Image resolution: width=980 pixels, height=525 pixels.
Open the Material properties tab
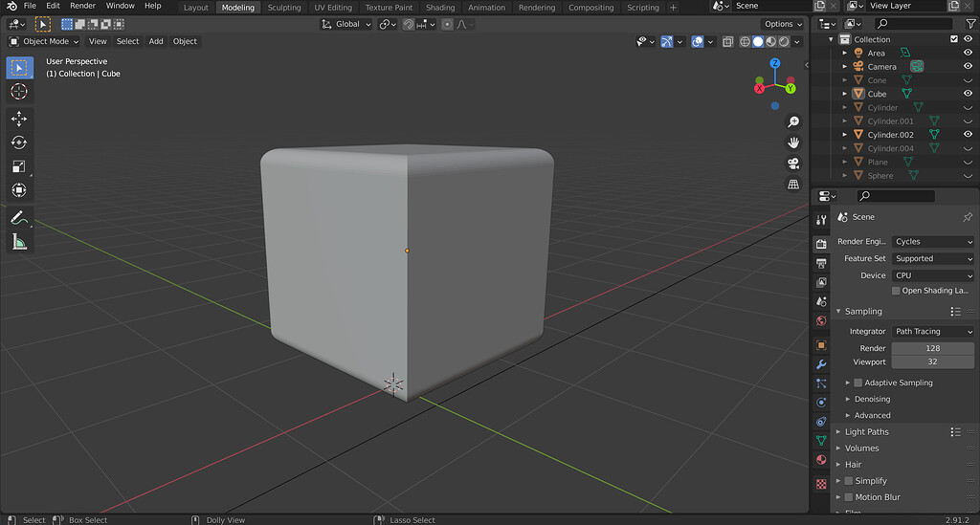(x=821, y=460)
